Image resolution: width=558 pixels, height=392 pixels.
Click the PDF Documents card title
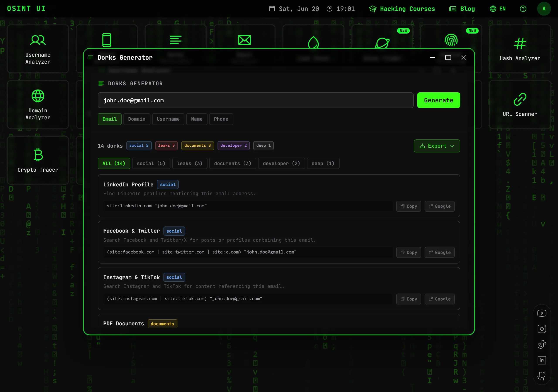click(123, 324)
